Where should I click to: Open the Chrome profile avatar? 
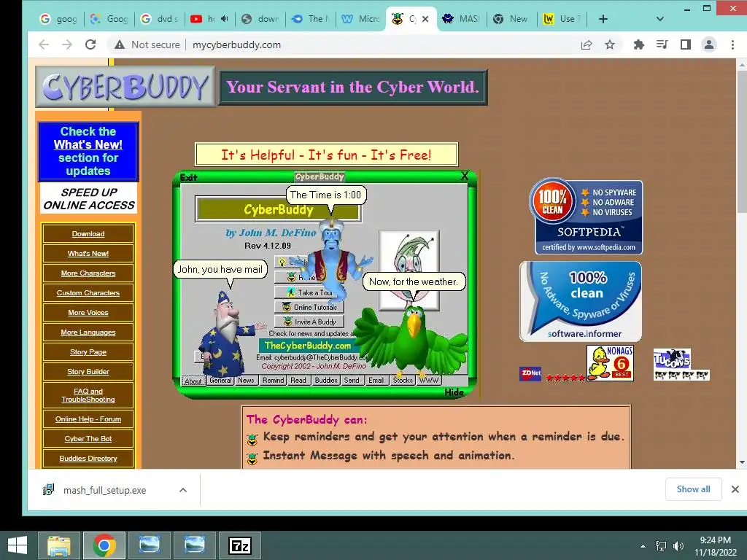coord(709,44)
